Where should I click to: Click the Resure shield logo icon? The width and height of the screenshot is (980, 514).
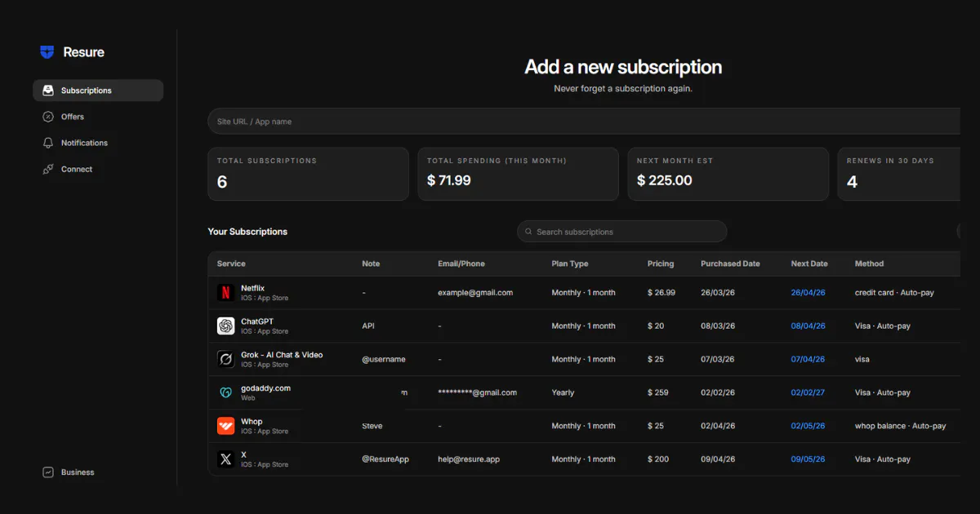(47, 52)
